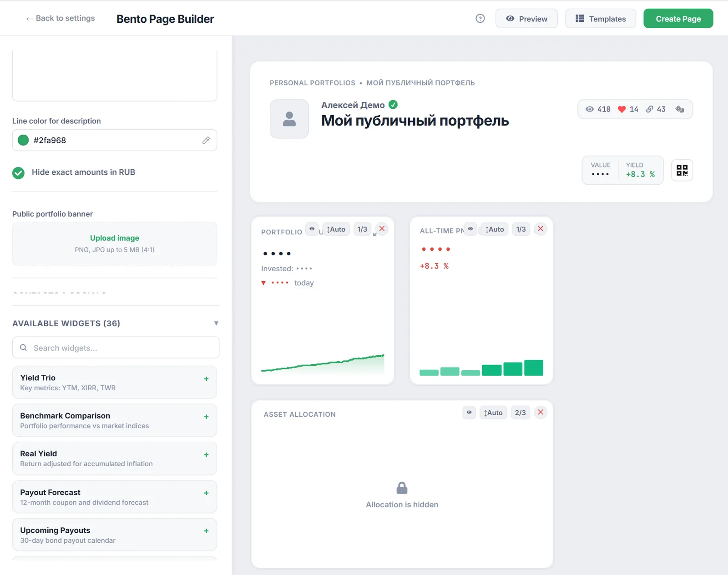Viewport: 728px width, 575px height.
Task: Remove the Portfolio widget with red X
Action: pyautogui.click(x=382, y=229)
